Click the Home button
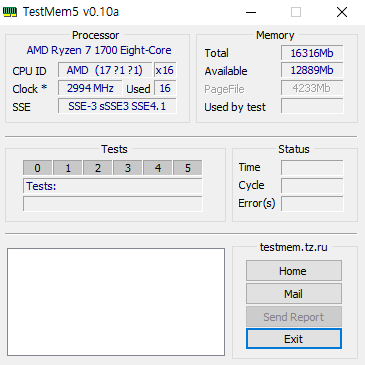Screen dimensions: 365x365 pyautogui.click(x=294, y=271)
